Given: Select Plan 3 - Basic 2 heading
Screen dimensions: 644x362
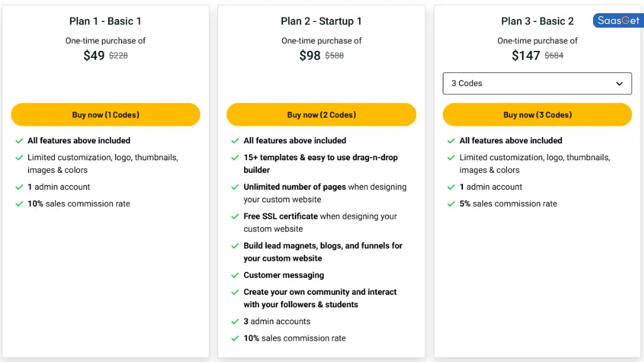Looking at the screenshot, I should 537,21.
